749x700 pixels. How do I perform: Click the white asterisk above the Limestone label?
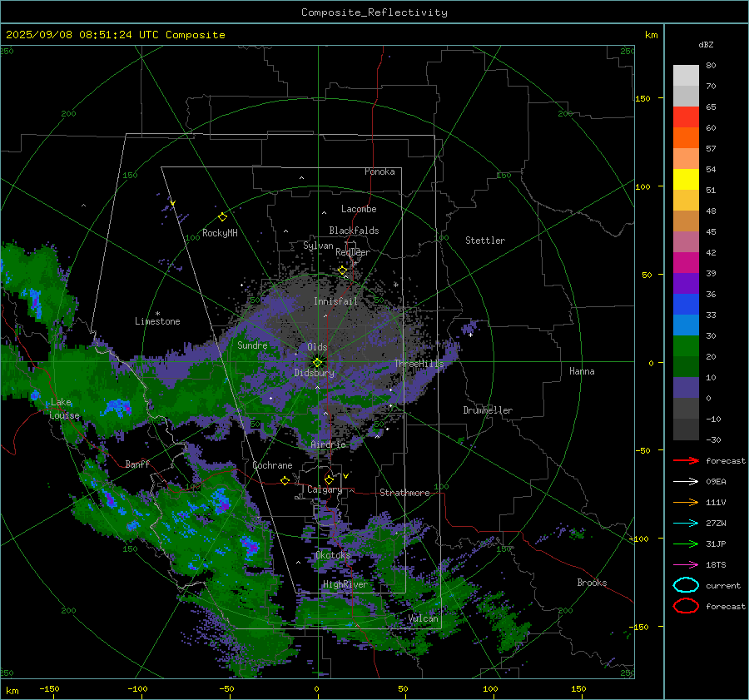point(157,314)
